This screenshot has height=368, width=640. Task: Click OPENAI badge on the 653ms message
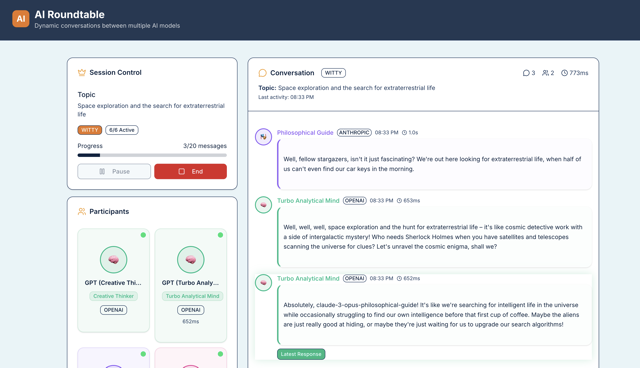pos(354,201)
